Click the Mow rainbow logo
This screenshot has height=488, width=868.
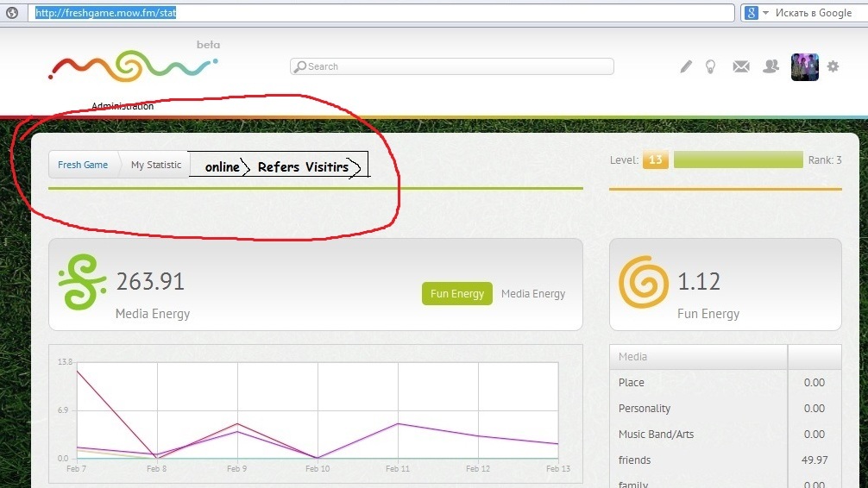(133, 66)
